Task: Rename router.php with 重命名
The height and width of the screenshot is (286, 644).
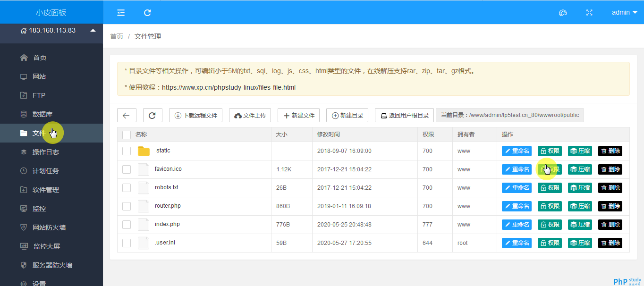Action: click(517, 206)
